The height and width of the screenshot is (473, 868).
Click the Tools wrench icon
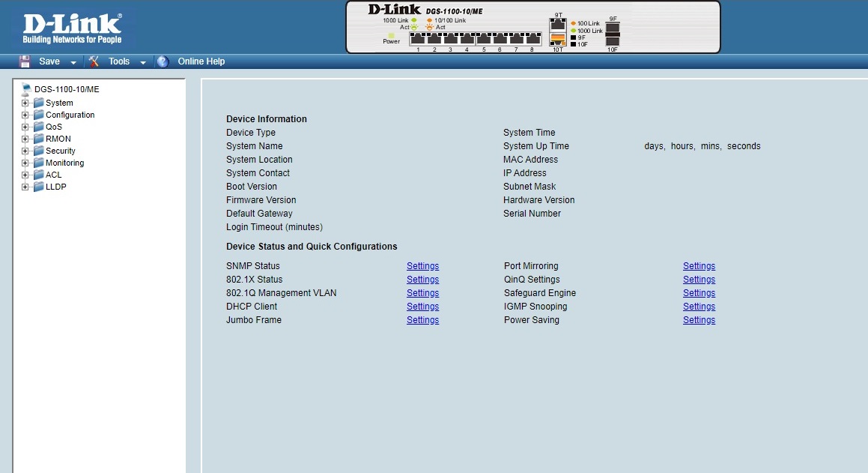tap(94, 61)
